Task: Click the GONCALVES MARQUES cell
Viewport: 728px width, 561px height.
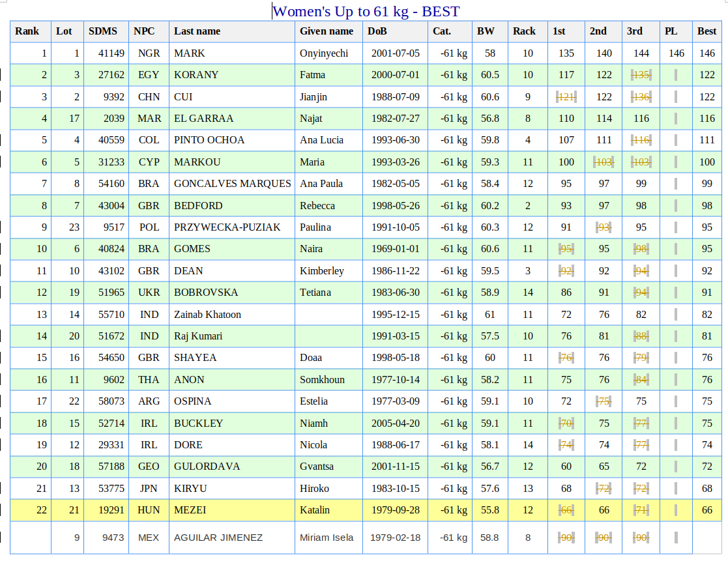Action: (x=232, y=184)
